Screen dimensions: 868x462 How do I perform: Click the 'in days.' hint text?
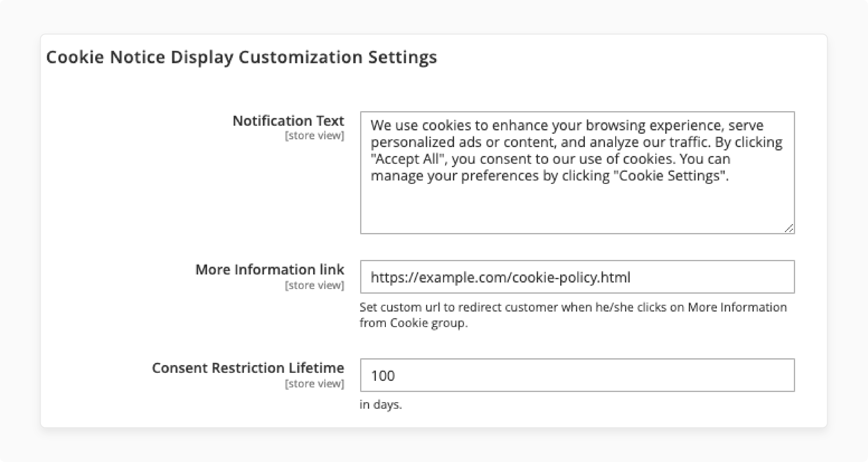coord(381,404)
